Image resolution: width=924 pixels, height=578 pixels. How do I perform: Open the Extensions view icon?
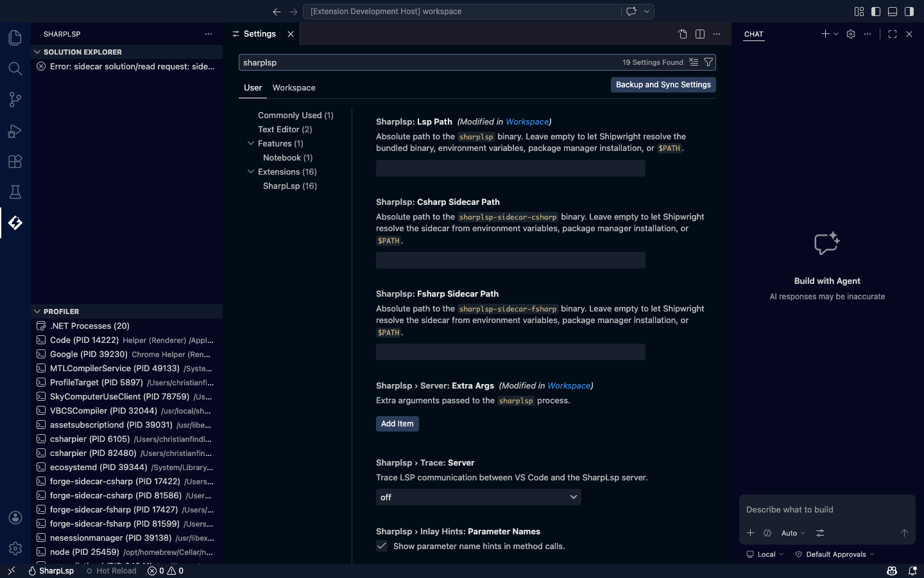point(15,161)
